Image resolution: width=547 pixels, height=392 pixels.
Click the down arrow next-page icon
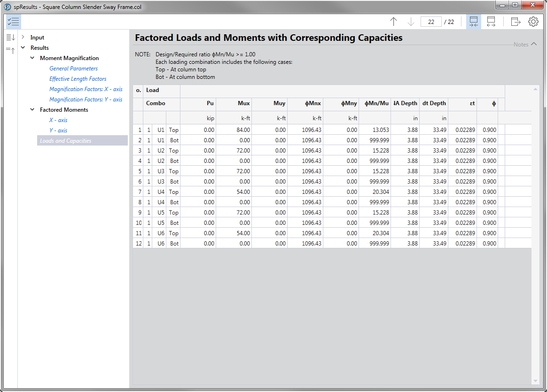click(x=411, y=22)
